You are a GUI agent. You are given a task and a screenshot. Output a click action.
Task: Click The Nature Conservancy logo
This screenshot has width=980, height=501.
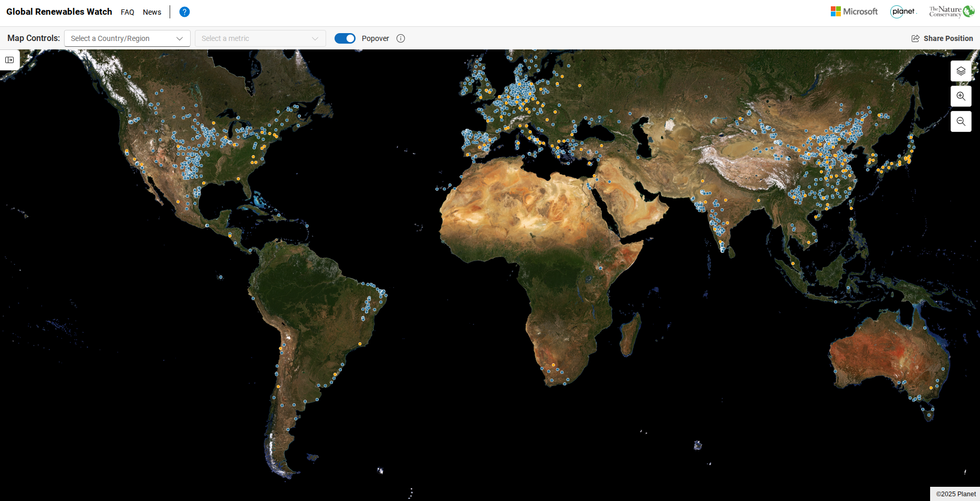(x=951, y=11)
